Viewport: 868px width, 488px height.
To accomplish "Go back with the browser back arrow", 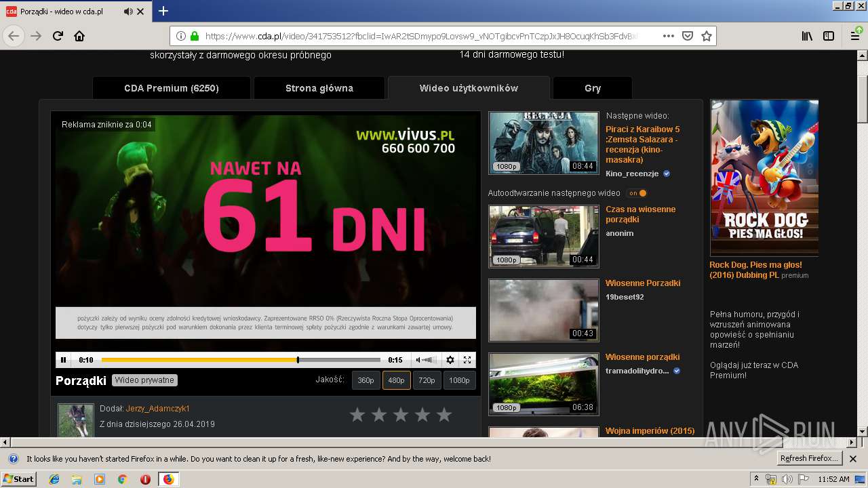I will pos(14,36).
